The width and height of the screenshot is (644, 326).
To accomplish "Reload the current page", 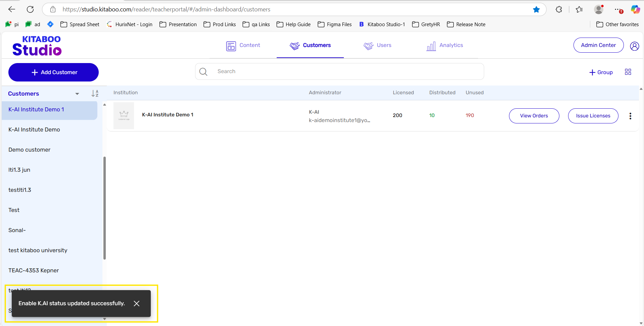I will (x=30, y=9).
